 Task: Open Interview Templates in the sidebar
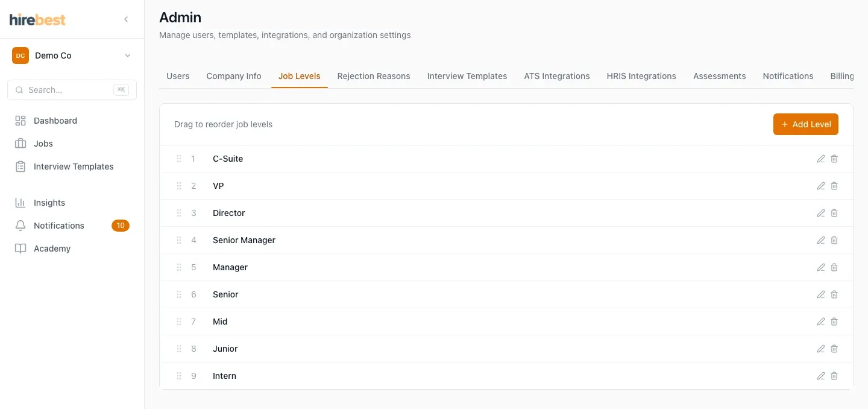[x=72, y=166]
